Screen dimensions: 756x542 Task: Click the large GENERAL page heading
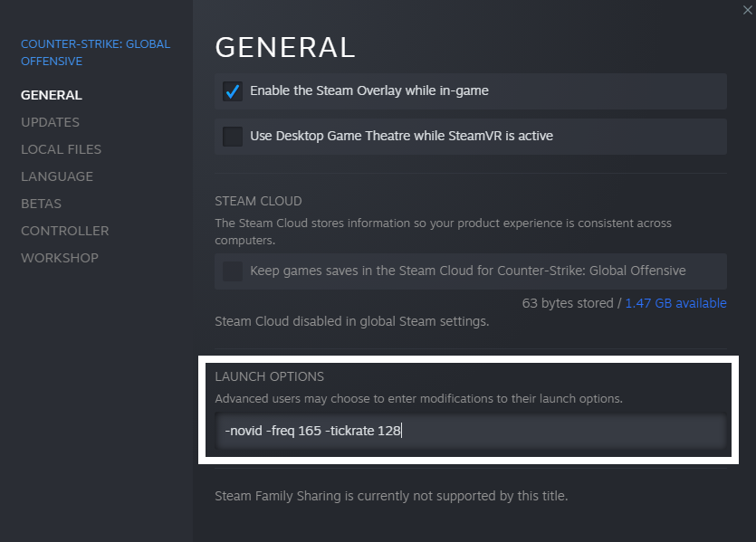pos(285,47)
